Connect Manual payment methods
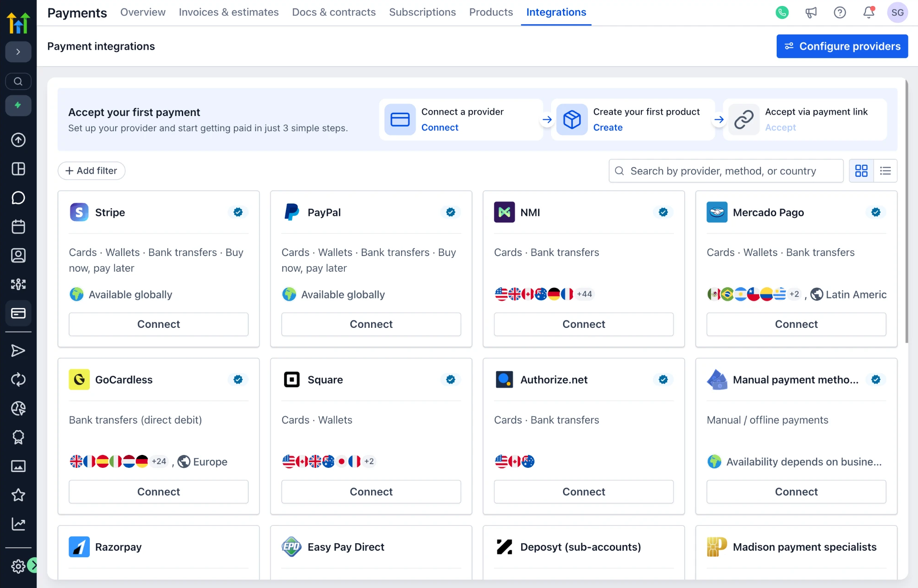 [796, 492]
